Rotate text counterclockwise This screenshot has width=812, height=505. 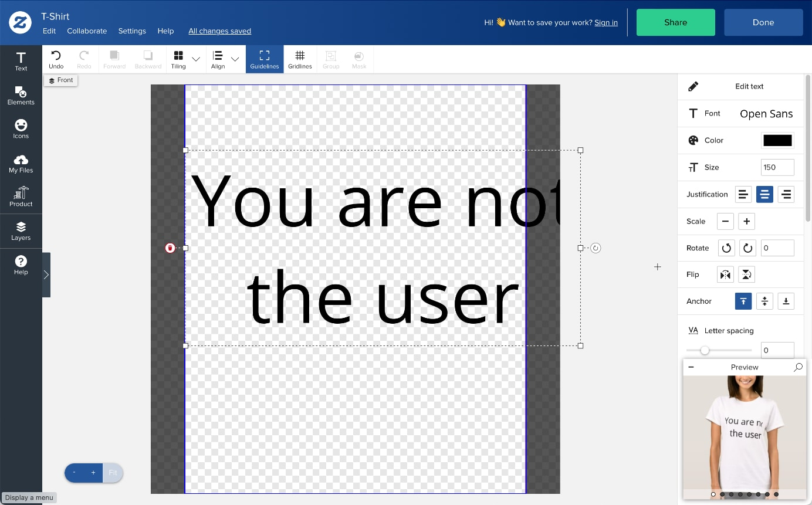pyautogui.click(x=726, y=248)
